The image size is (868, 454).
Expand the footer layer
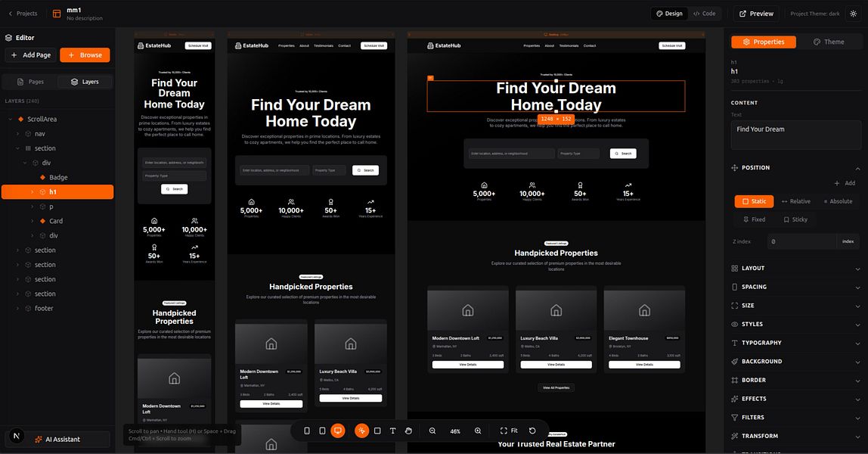tap(17, 309)
